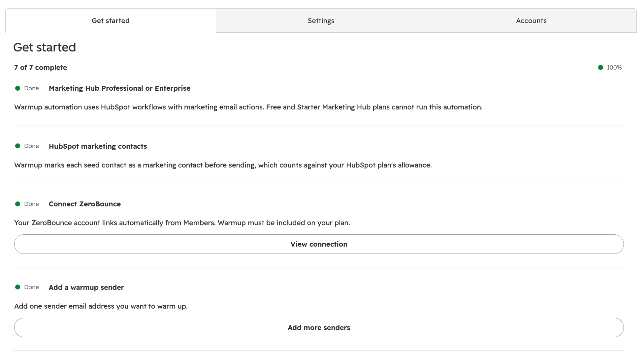Click the Done status dot for Connect ZeroBounce
The height and width of the screenshot is (362, 644).
pyautogui.click(x=18, y=204)
